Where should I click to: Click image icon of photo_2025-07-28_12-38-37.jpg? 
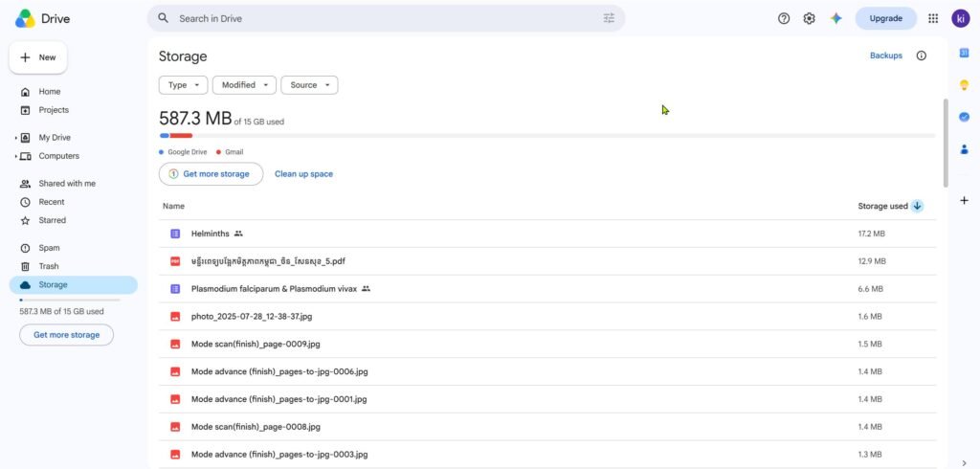click(x=175, y=317)
